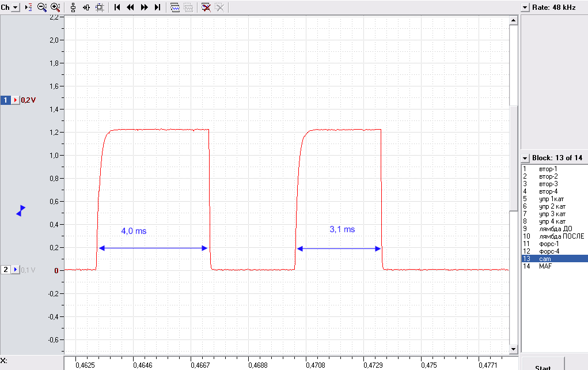Screen dimensions: 588x370
Task: Click the dimmed waveform overlay icon
Action: tap(189, 7)
